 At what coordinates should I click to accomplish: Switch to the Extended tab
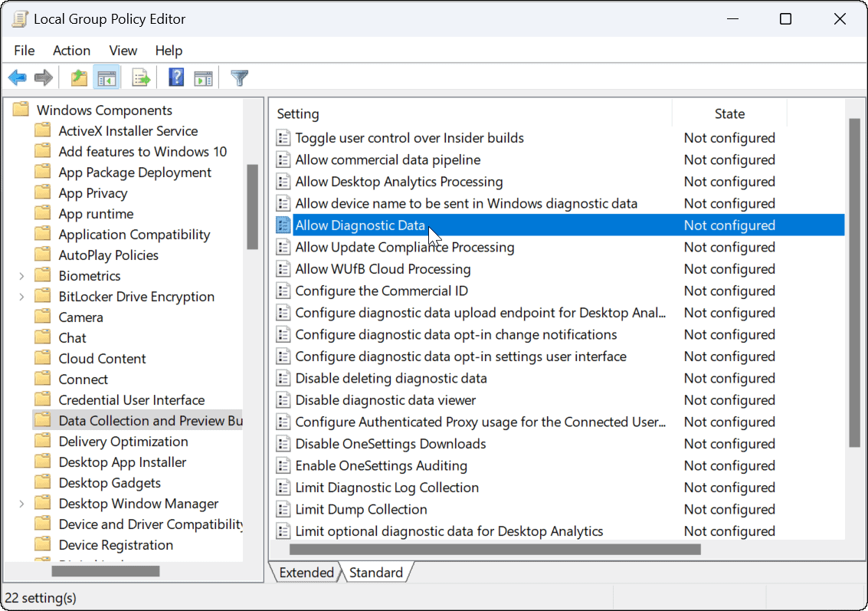306,573
